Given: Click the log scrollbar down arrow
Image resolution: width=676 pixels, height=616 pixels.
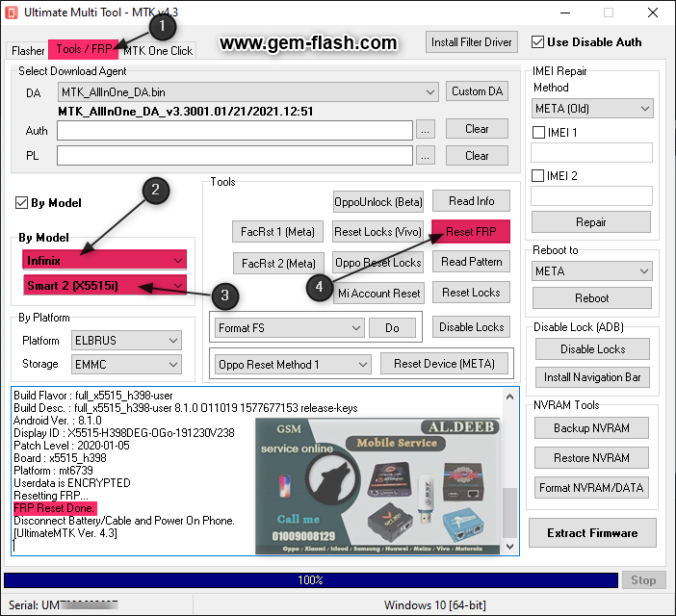Looking at the screenshot, I should (x=509, y=546).
